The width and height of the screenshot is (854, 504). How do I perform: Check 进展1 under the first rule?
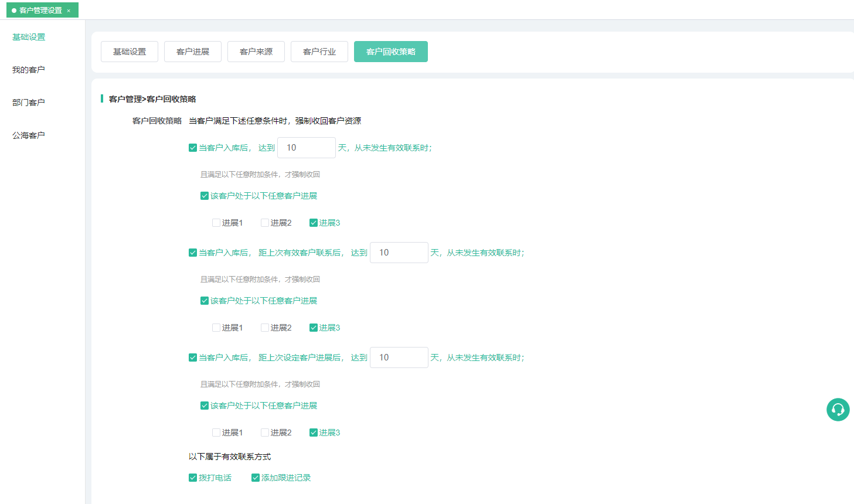[x=216, y=223]
